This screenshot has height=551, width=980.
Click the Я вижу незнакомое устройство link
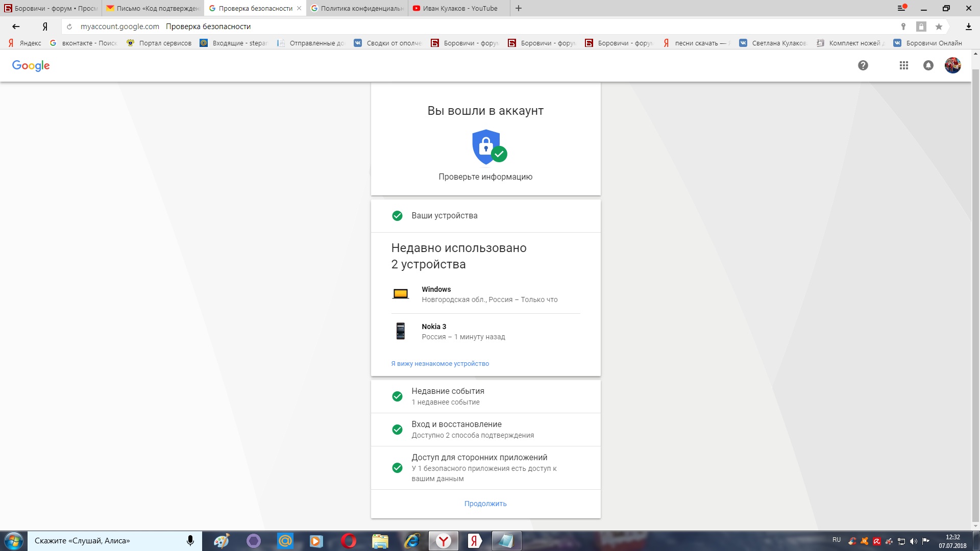(x=440, y=364)
